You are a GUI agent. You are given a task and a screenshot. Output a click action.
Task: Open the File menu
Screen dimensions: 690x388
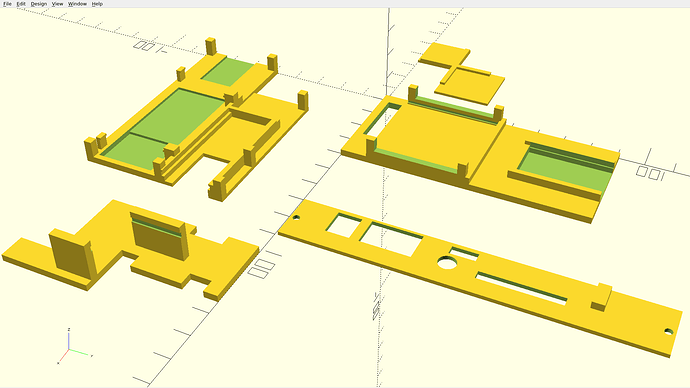(7, 4)
